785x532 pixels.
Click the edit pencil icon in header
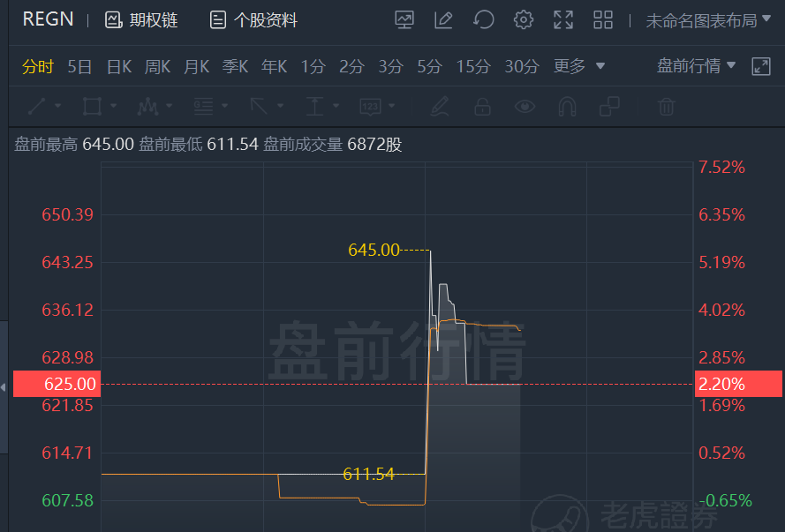443,20
